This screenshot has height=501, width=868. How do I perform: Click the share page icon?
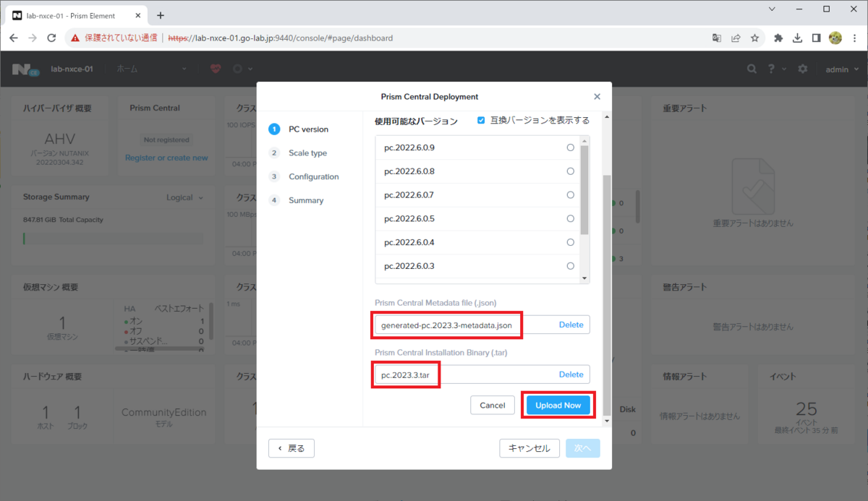click(736, 38)
